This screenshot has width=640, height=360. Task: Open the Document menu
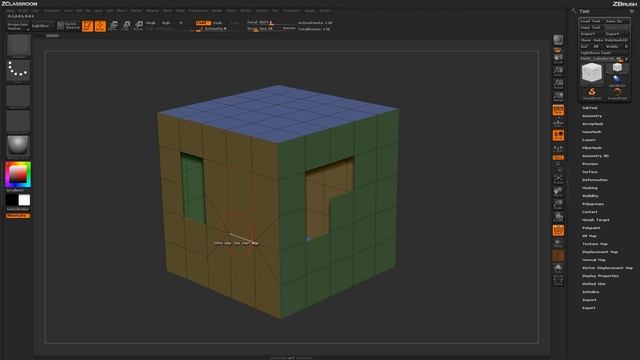(52, 11)
